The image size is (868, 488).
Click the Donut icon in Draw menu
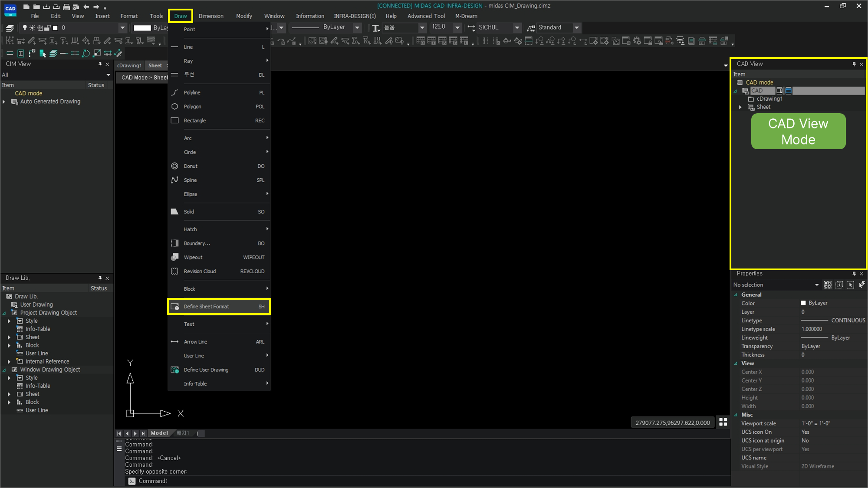(x=174, y=166)
